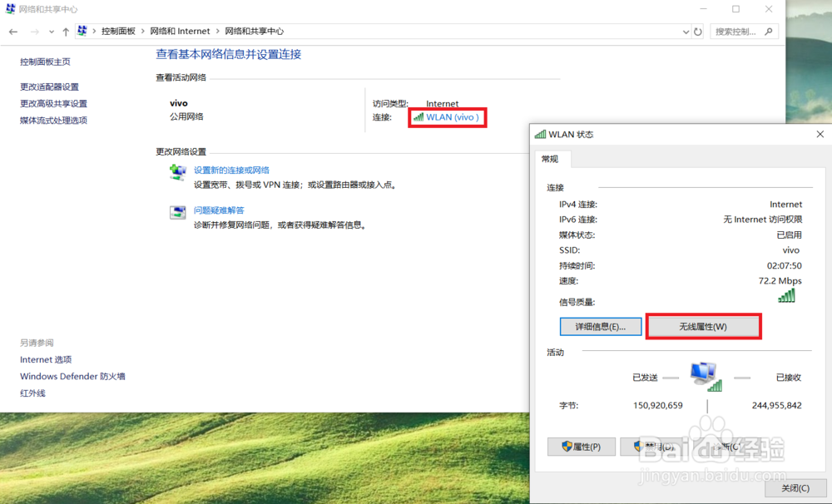Image resolution: width=832 pixels, height=504 pixels.
Task: Open 详细信息(E) details dialog
Action: tap(601, 326)
